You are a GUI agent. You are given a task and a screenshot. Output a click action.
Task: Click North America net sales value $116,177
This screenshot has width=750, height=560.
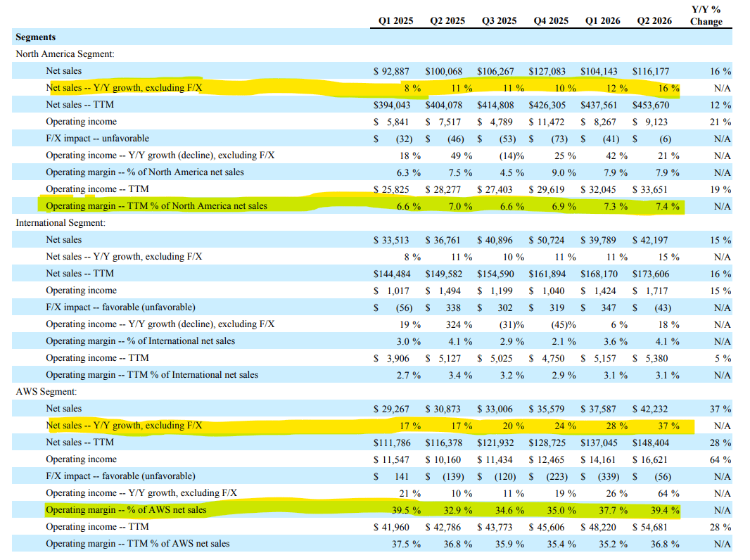tap(651, 71)
